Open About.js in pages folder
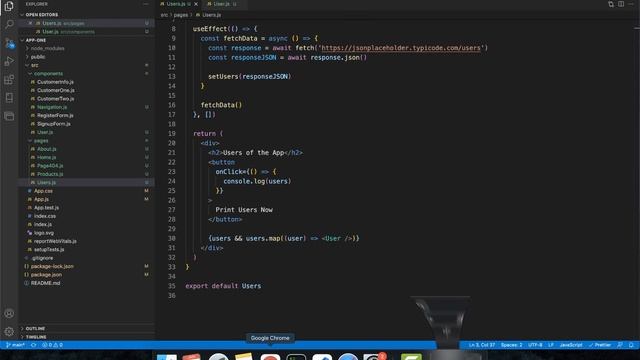640x360 pixels. click(47, 149)
